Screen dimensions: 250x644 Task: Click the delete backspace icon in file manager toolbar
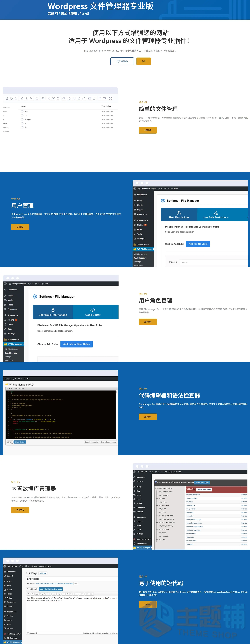[64, 98]
